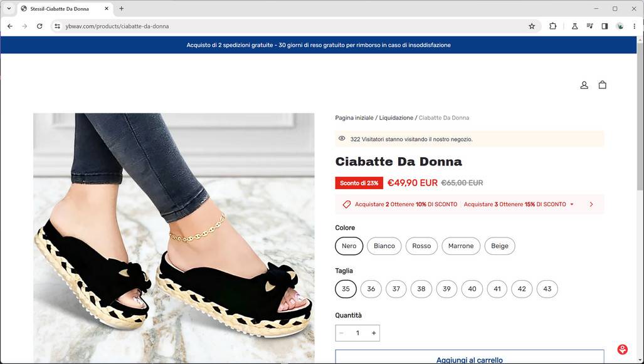Close the Stessil-Ciabatte Da Donna tab
644x364 pixels.
tap(107, 9)
